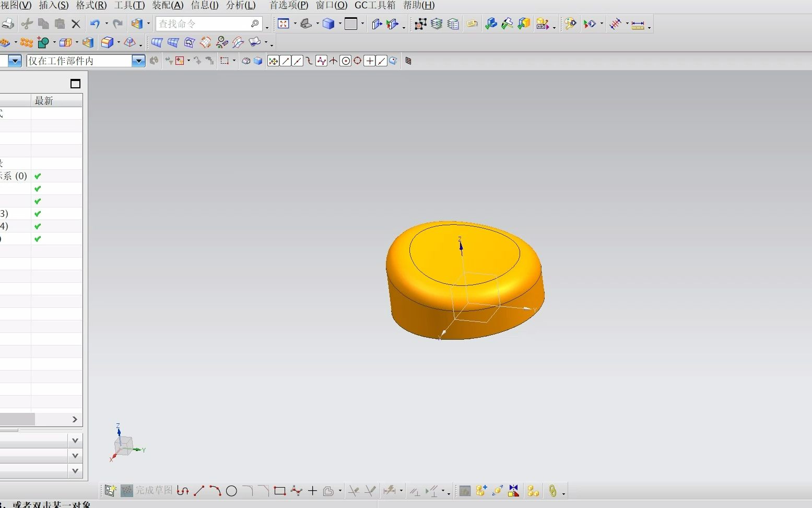The height and width of the screenshot is (508, 812).
Task: Open the 分析(L) menu
Action: click(x=241, y=5)
